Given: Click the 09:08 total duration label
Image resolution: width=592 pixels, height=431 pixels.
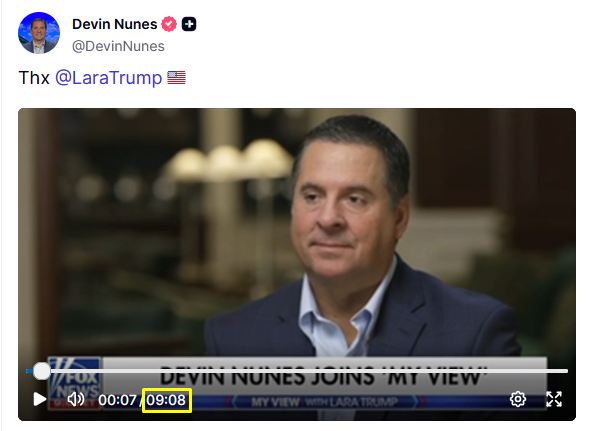Looking at the screenshot, I should 166,400.
